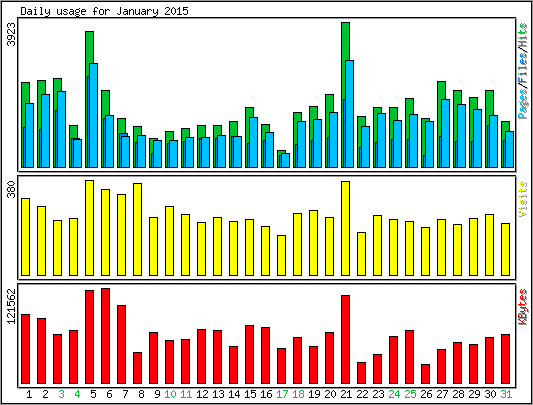Click the day 30 axis label
533x405 pixels.
point(490,394)
